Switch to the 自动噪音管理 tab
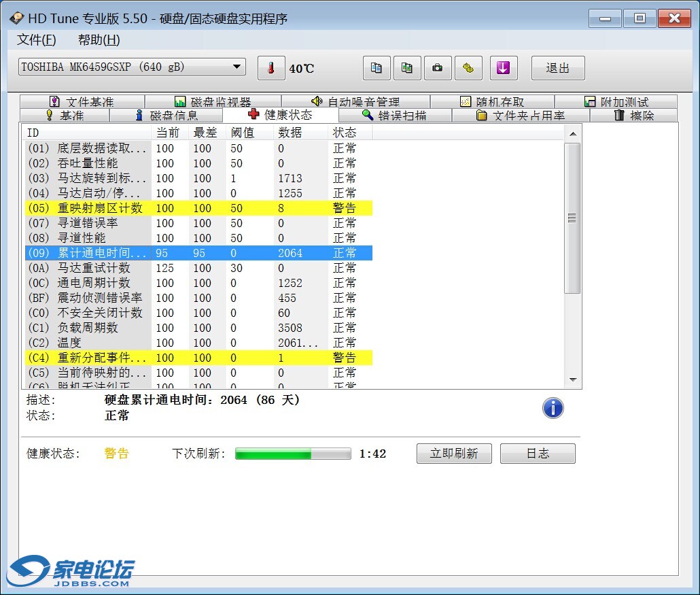The width and height of the screenshot is (700, 595). [356, 101]
